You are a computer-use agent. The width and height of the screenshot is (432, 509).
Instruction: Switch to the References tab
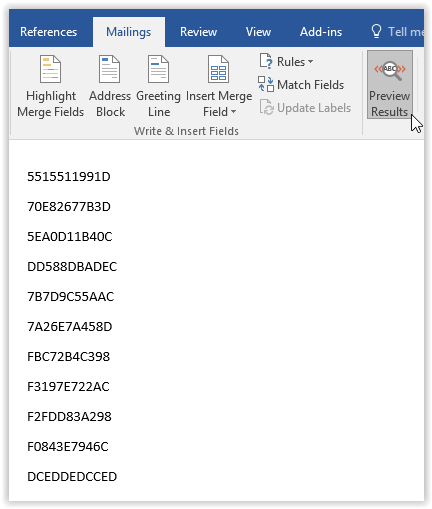tap(48, 32)
